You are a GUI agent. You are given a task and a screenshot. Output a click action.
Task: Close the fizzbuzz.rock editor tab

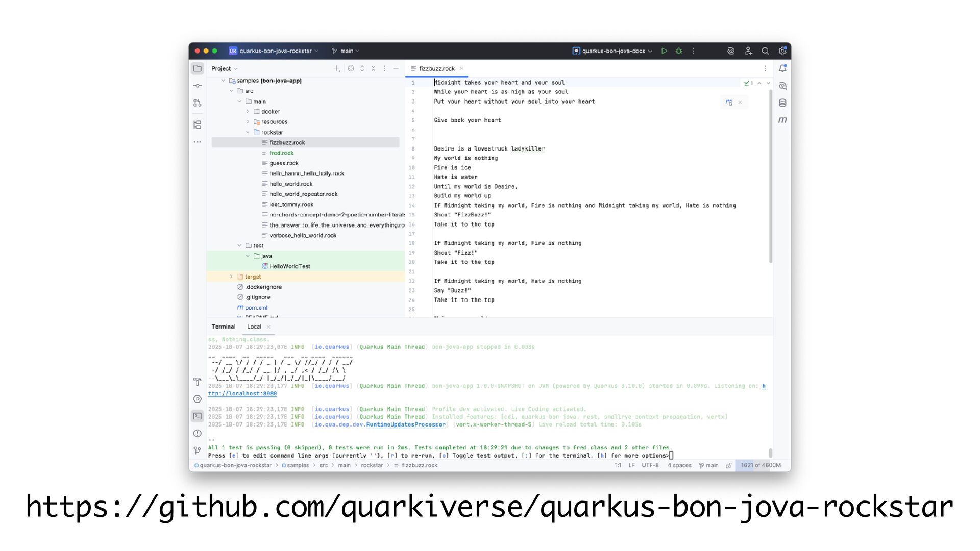tap(461, 69)
